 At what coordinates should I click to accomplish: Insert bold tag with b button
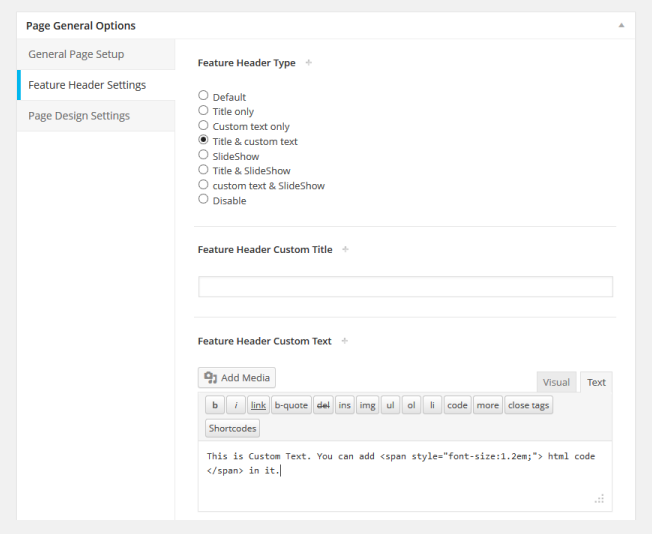[215, 405]
